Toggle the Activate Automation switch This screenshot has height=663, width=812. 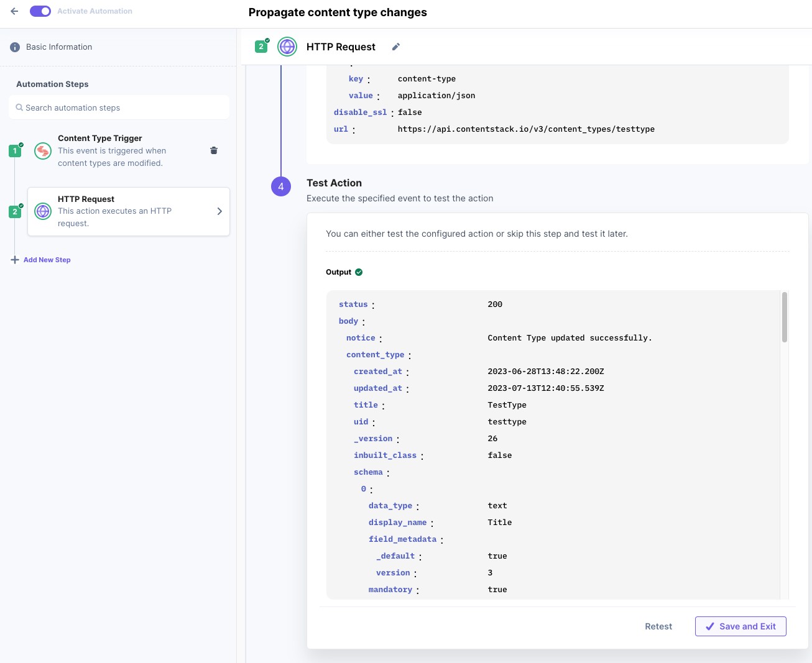(40, 11)
